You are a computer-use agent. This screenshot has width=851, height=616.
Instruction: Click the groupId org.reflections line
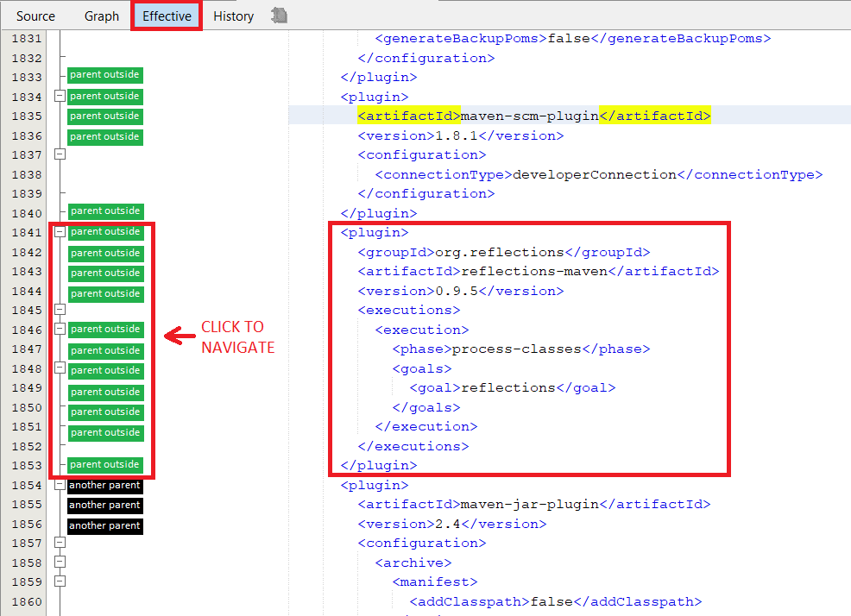point(504,253)
